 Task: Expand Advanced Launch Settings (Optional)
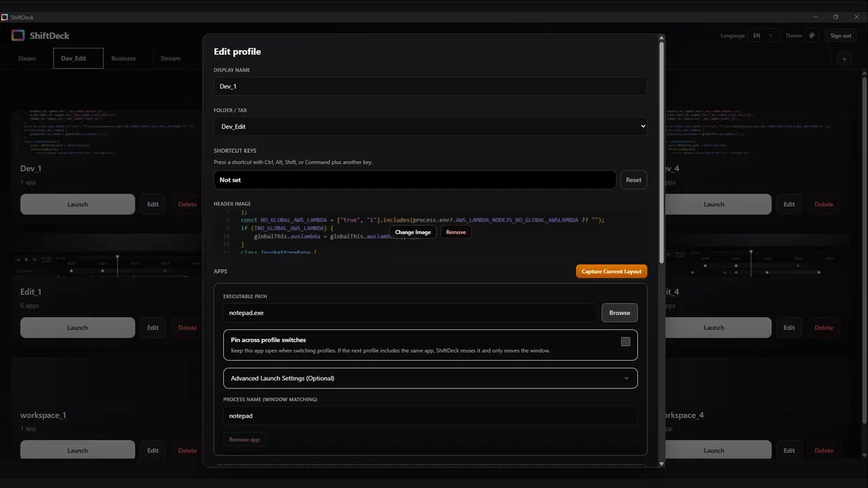430,378
